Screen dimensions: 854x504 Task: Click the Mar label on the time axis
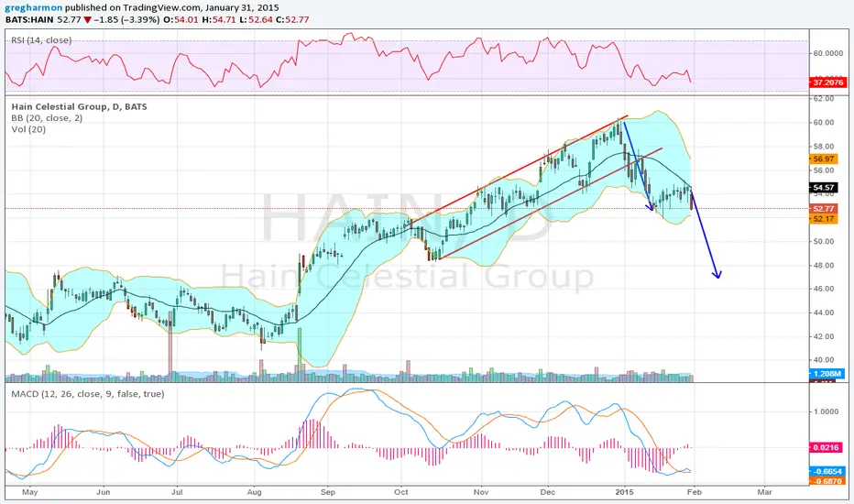click(765, 492)
